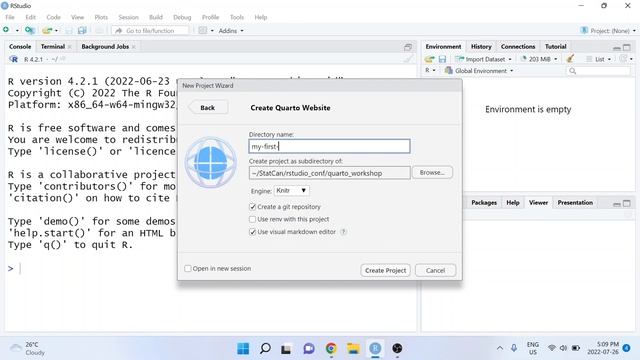Open the Chat app from the taskbar

309,349
